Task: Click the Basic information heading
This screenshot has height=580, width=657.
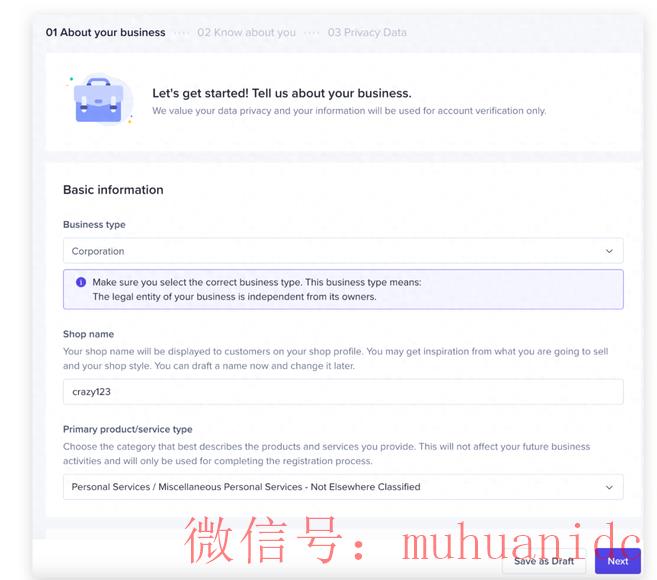Action: coord(113,190)
